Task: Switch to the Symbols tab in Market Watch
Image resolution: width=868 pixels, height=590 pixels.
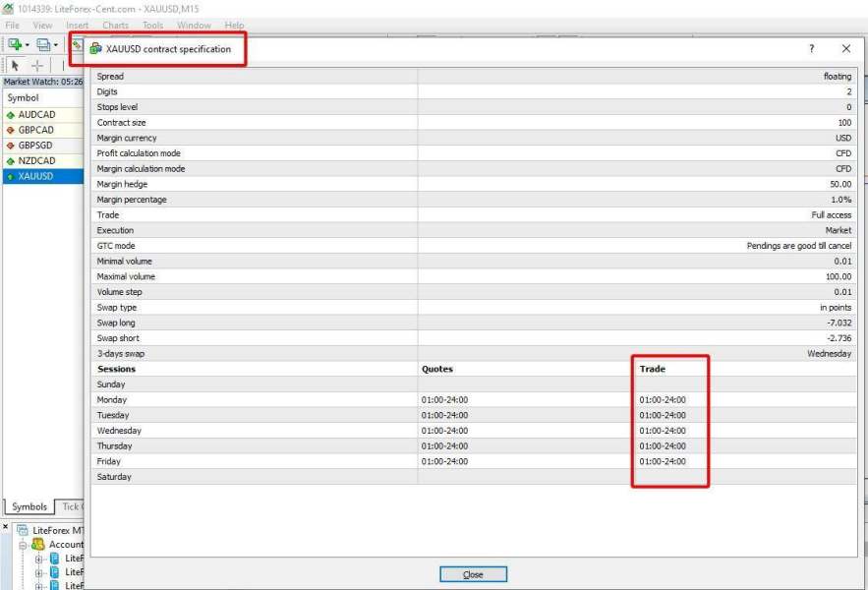Action: 29,506
